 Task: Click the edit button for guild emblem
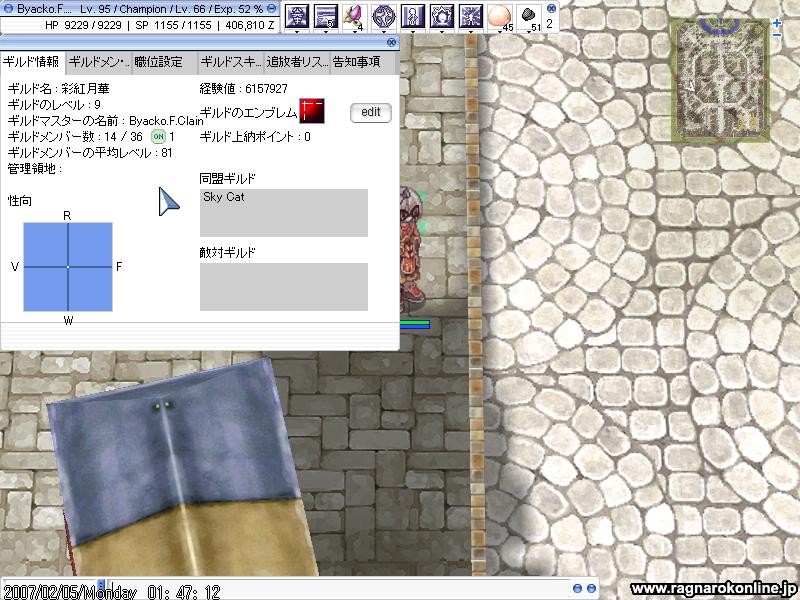(x=371, y=112)
